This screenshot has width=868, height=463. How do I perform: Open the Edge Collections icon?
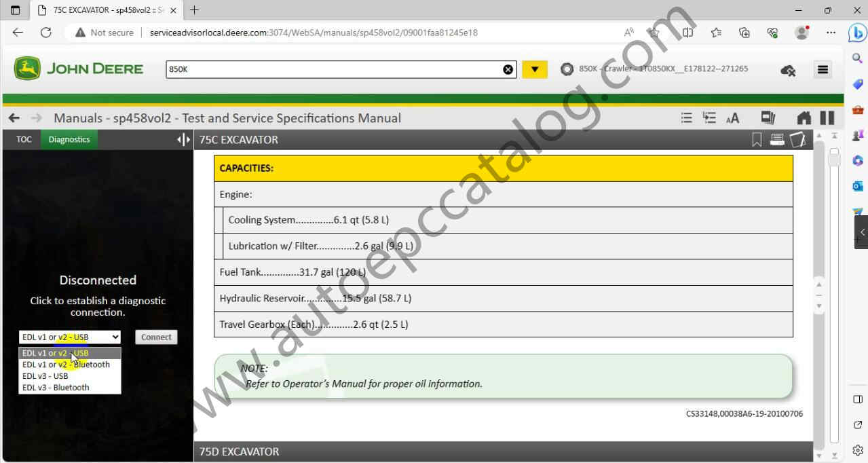pos(744,33)
